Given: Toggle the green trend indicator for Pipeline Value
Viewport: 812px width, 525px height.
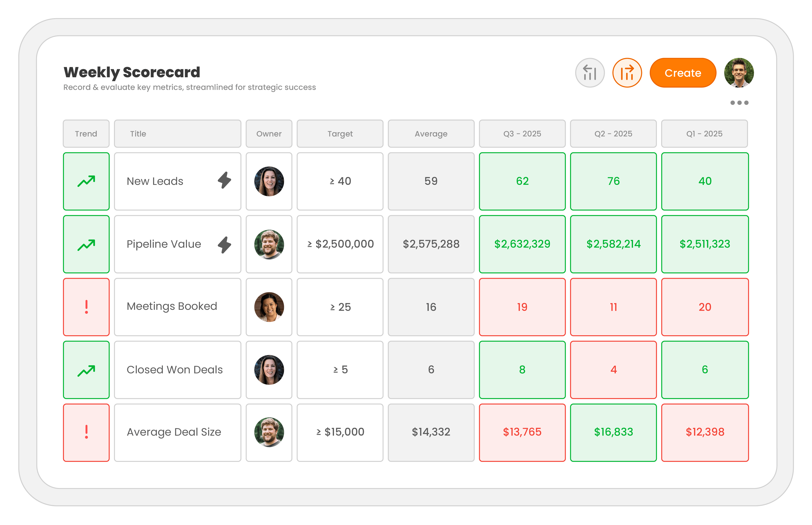Looking at the screenshot, I should click(86, 244).
